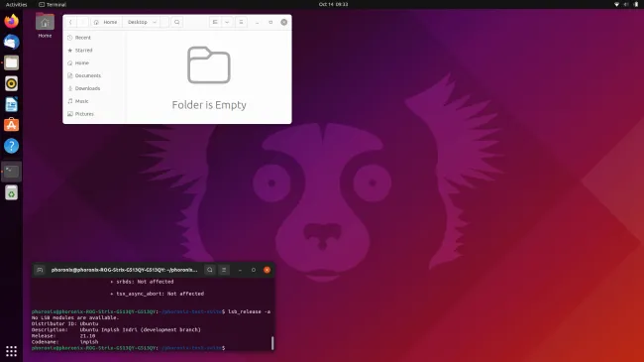The height and width of the screenshot is (362, 644).
Task: Expand the Desktop path dropdown
Action: 155,22
